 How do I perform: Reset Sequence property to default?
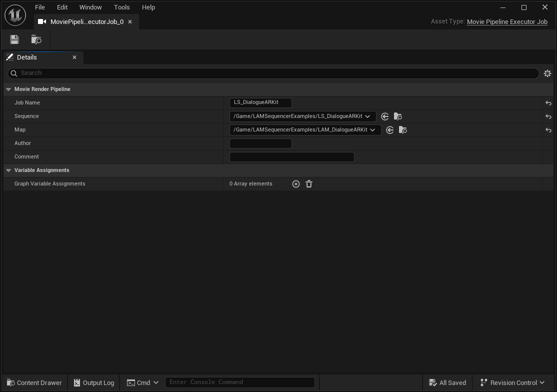[548, 116]
